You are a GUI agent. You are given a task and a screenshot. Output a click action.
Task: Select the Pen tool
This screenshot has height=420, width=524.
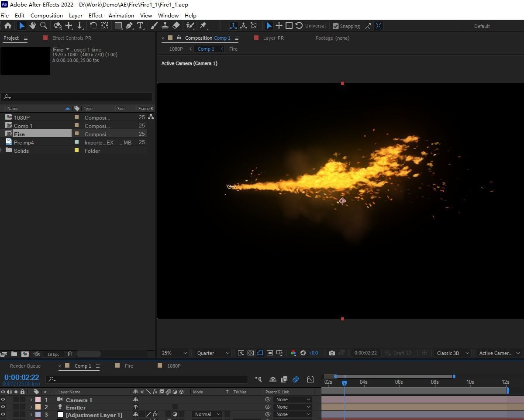129,26
